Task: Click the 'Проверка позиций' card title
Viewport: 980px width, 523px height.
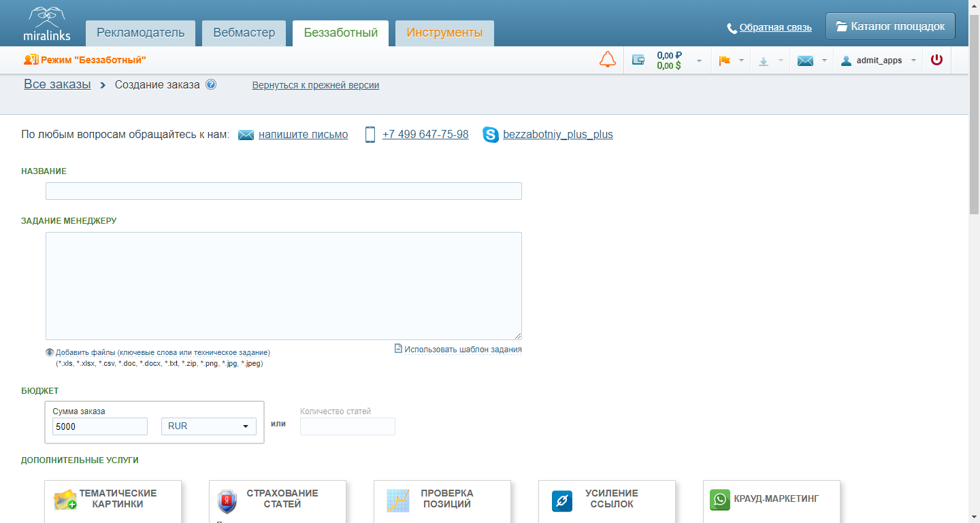Action: click(x=447, y=499)
